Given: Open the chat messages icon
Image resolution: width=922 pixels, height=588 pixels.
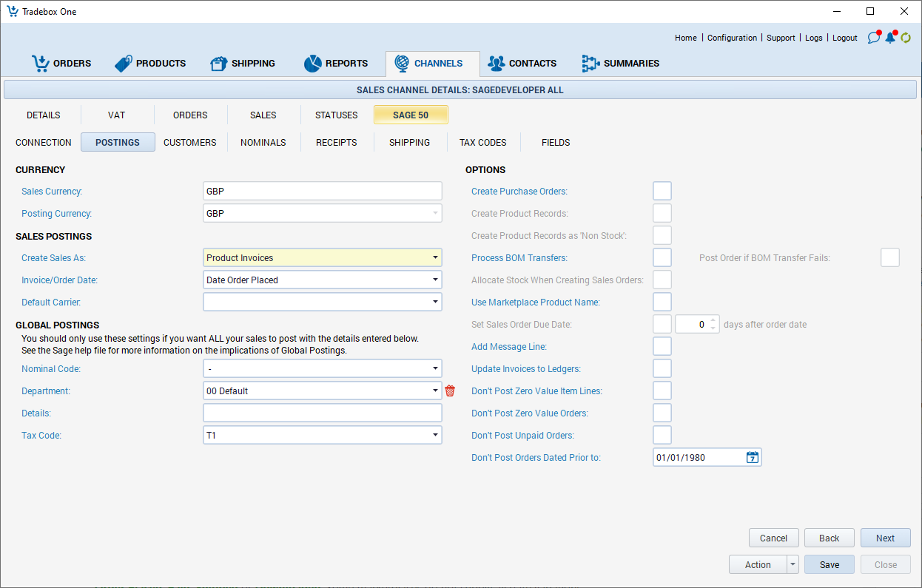Looking at the screenshot, I should point(874,38).
